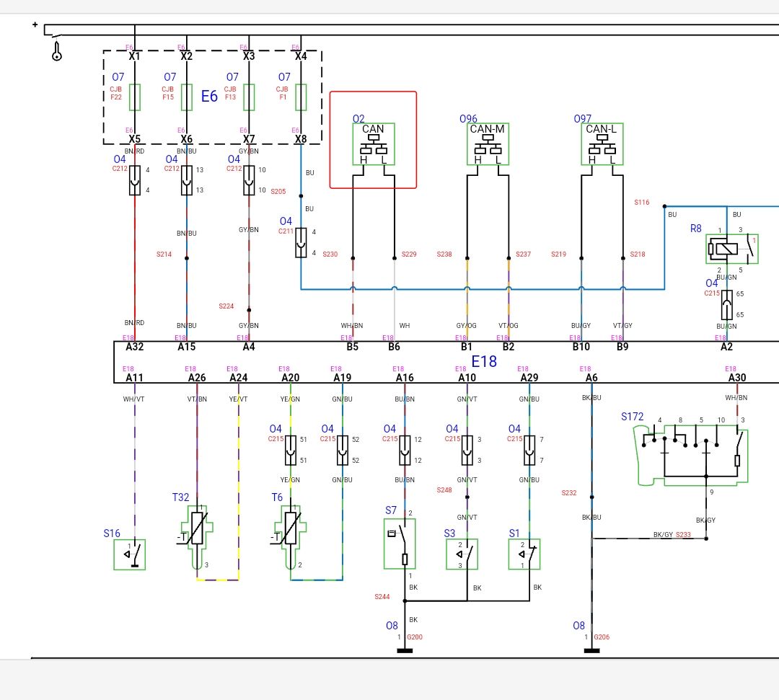
Task: Click the R8 relay symbol
Action: [x=732, y=249]
